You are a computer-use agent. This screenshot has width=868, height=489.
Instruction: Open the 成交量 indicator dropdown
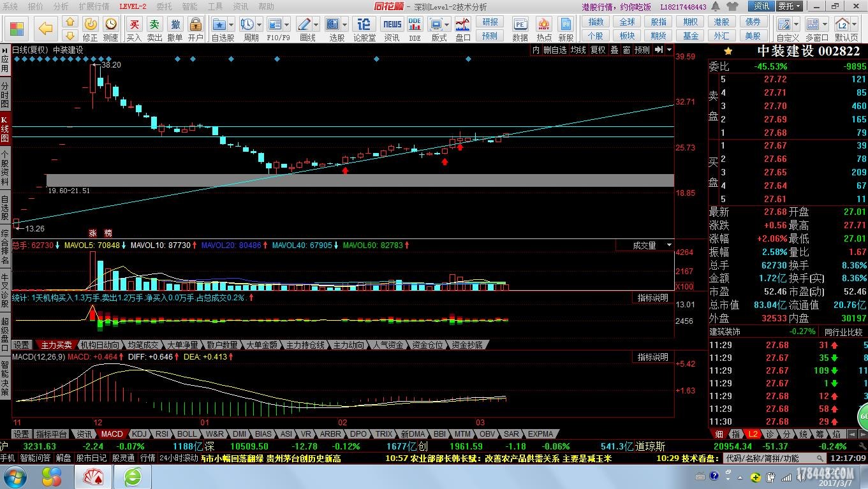(x=669, y=245)
